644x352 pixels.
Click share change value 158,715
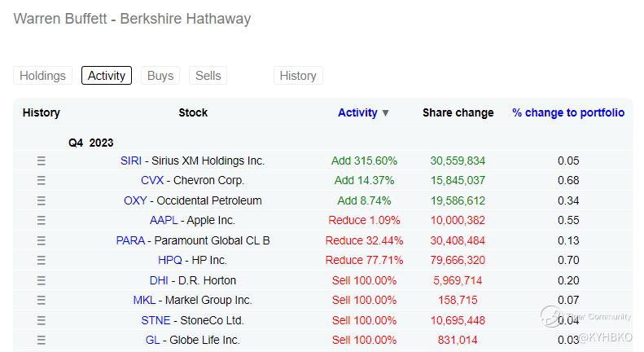pyautogui.click(x=458, y=300)
